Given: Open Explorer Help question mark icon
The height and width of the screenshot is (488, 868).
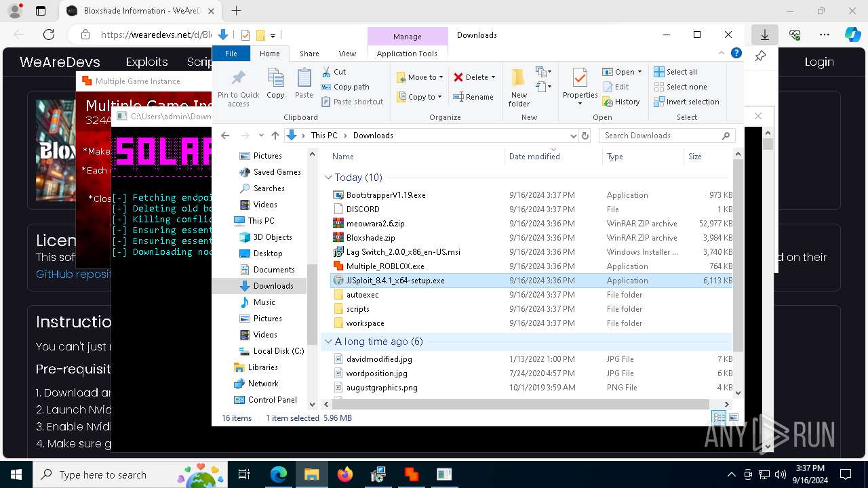Looking at the screenshot, I should tap(736, 53).
